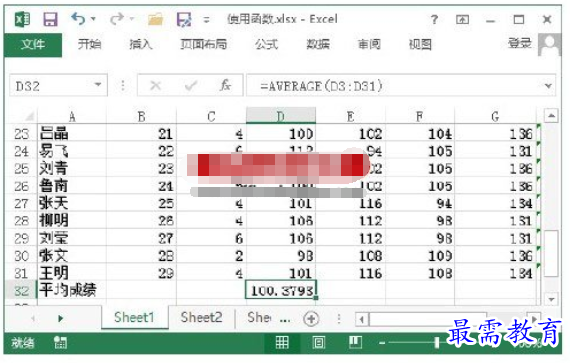Switch to Page Break Preview
The height and width of the screenshot is (363, 570).
[355, 342]
